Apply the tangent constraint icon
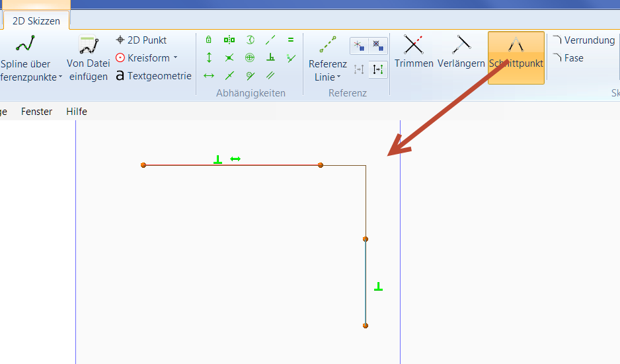Screen dimensions: 620x364 (250, 75)
